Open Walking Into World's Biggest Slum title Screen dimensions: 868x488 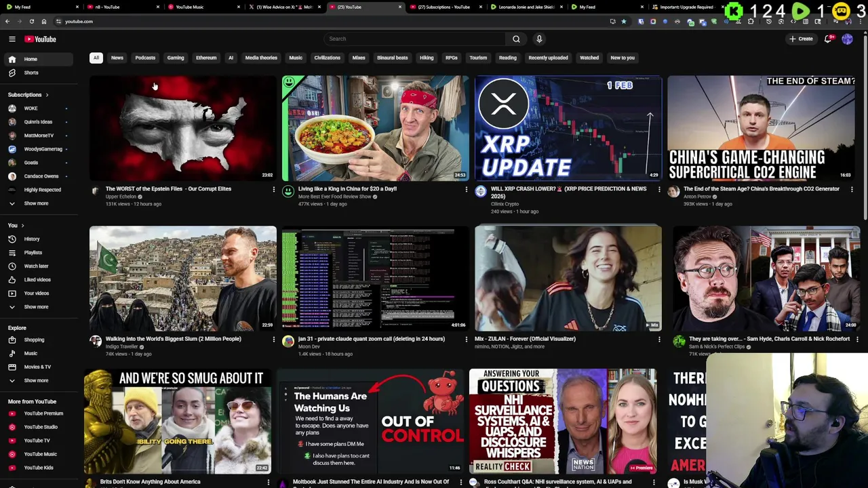173,339
